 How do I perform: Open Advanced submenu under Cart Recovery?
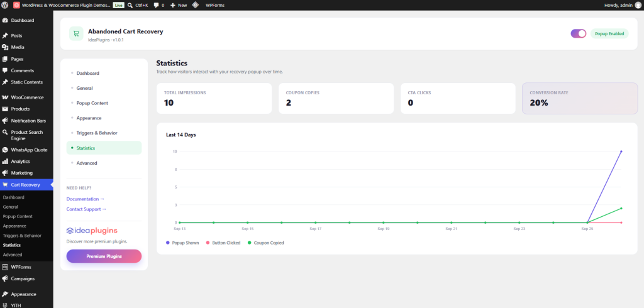coord(13,255)
